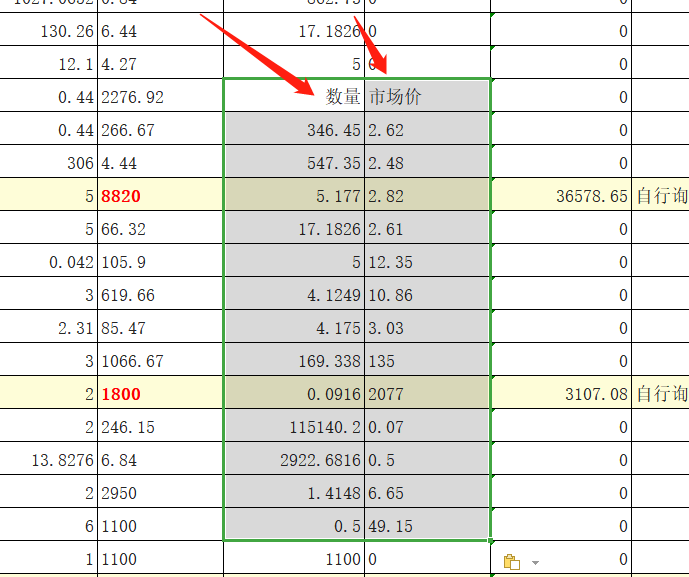Select the cell containing 36578.65
Viewport: 689px width, 577px height.
click(561, 197)
